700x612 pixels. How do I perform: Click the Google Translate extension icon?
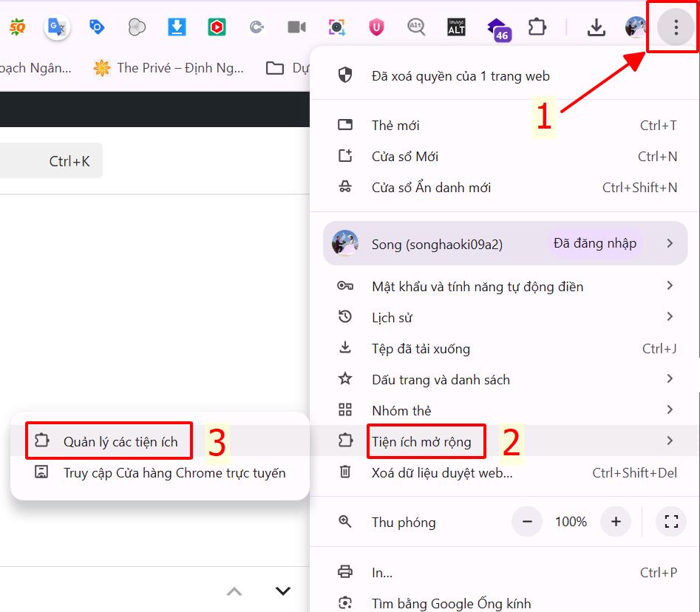(57, 27)
